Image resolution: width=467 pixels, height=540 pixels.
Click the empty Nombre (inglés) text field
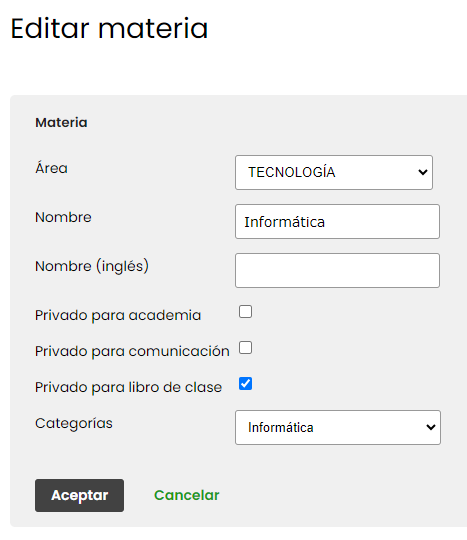pos(337,271)
